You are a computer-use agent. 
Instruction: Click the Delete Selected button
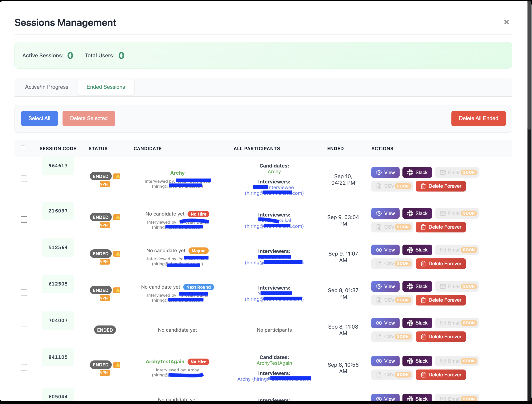click(89, 118)
